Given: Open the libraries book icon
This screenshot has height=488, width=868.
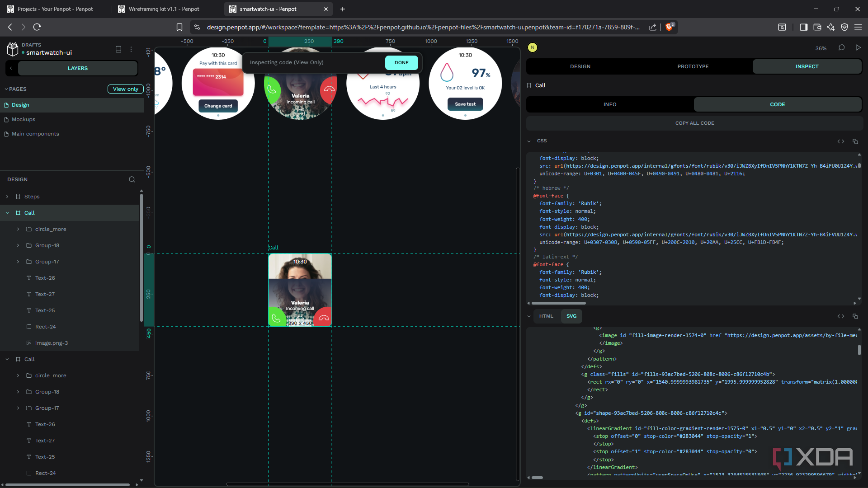Looking at the screenshot, I should pos(118,49).
